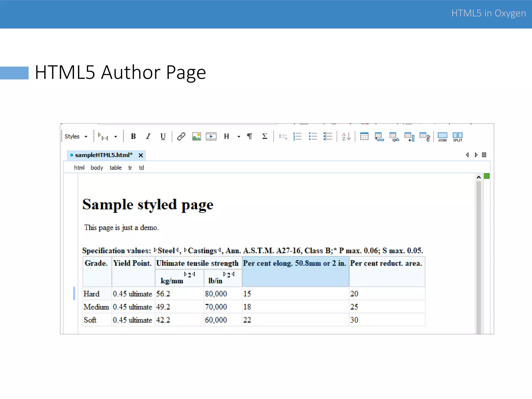Click the kg/mm subheader cell
The width and height of the screenshot is (532, 399).
click(x=179, y=278)
